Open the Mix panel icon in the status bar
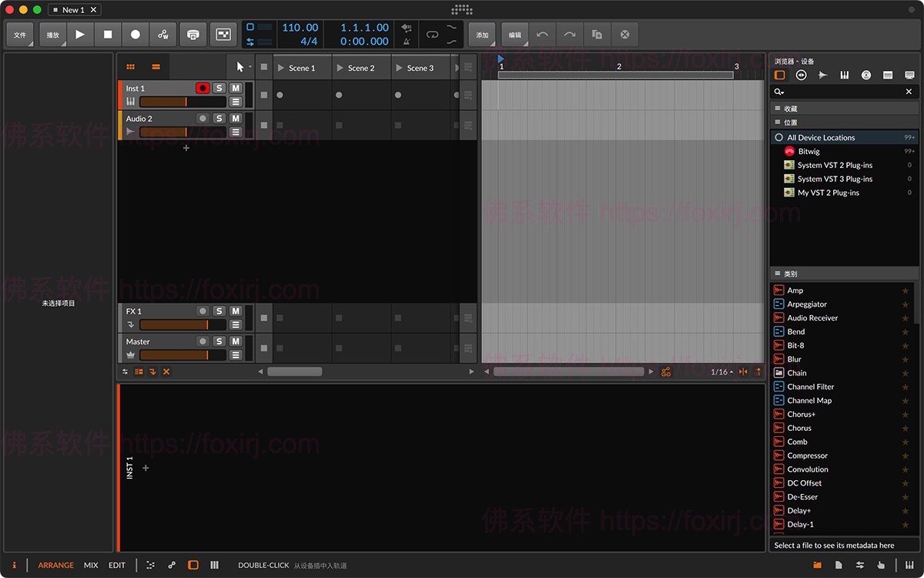Screen dimensions: 924x578 (x=90, y=565)
